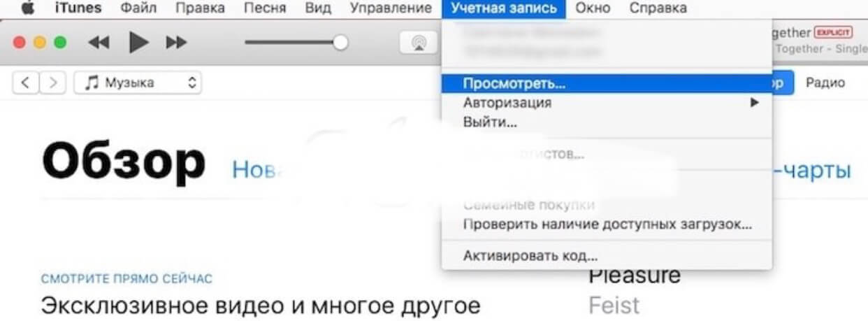Click the volume slider knob

click(x=340, y=43)
